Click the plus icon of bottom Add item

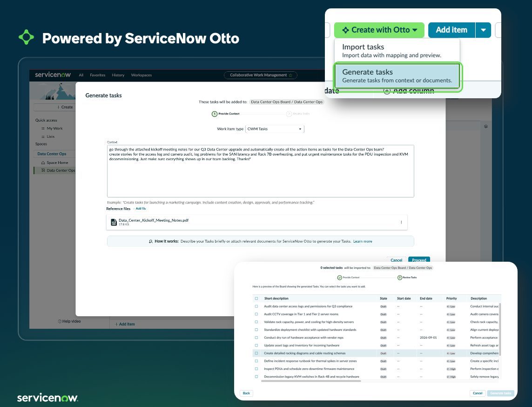pos(116,324)
